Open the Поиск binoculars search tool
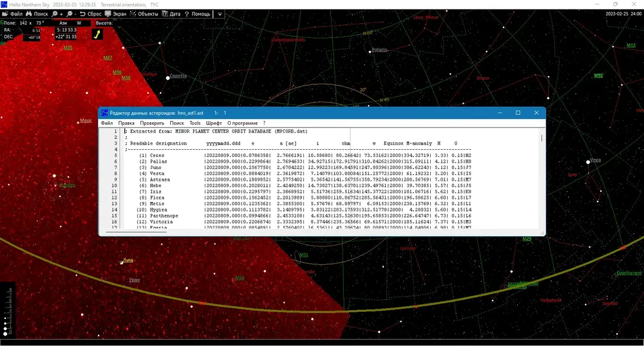 [37, 14]
